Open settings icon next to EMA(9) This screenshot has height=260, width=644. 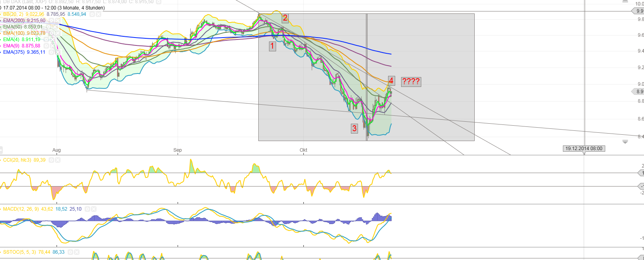46,46
